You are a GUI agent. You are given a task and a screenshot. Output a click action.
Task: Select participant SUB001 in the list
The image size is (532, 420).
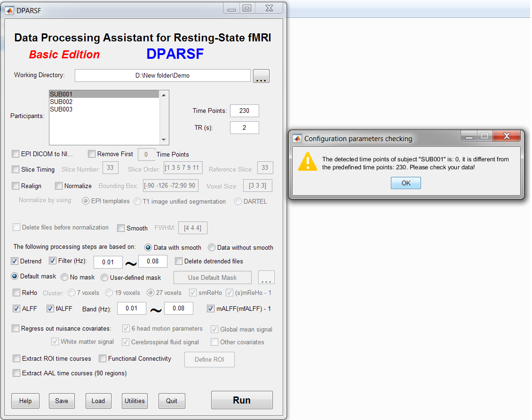104,94
